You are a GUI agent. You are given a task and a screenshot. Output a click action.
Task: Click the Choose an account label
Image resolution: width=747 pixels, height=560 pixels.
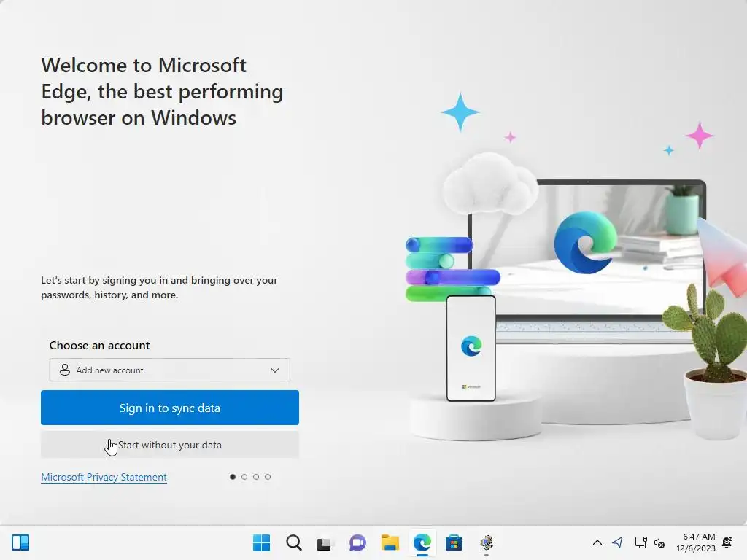coord(99,345)
